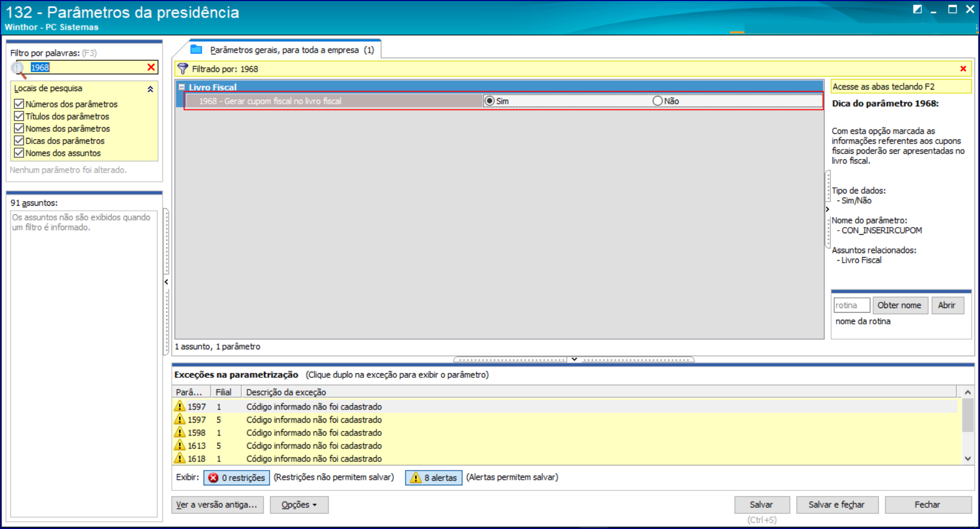Collapse the Livro Fiscal group

tap(181, 87)
